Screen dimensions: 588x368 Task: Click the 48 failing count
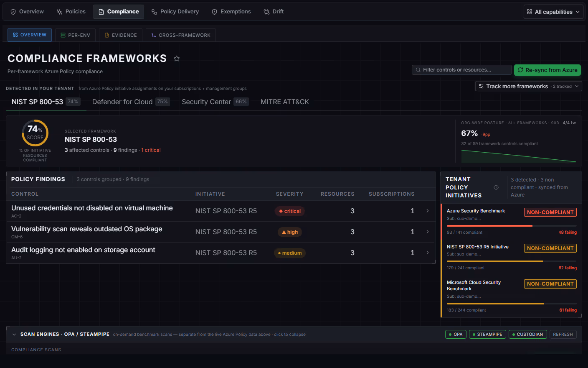coord(568,233)
